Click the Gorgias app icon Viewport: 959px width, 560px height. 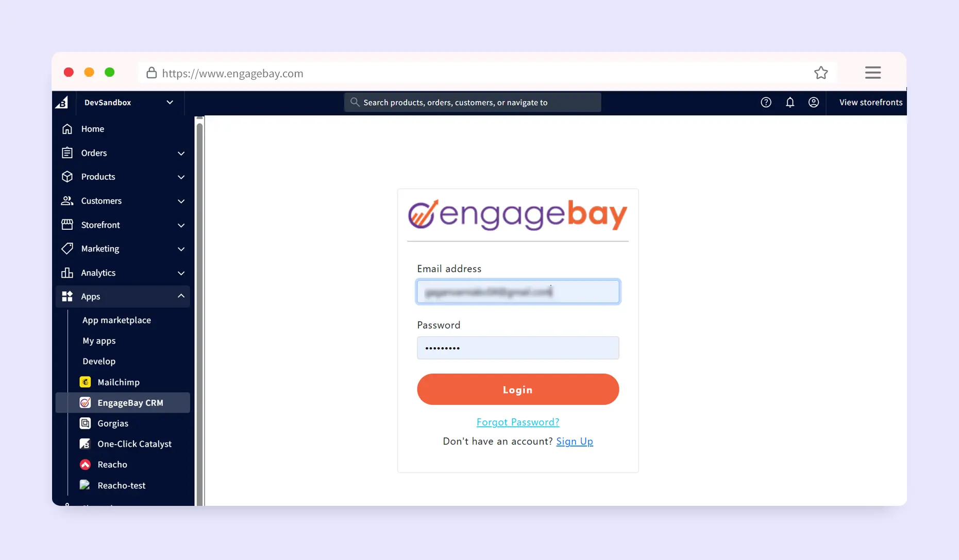pyautogui.click(x=86, y=423)
